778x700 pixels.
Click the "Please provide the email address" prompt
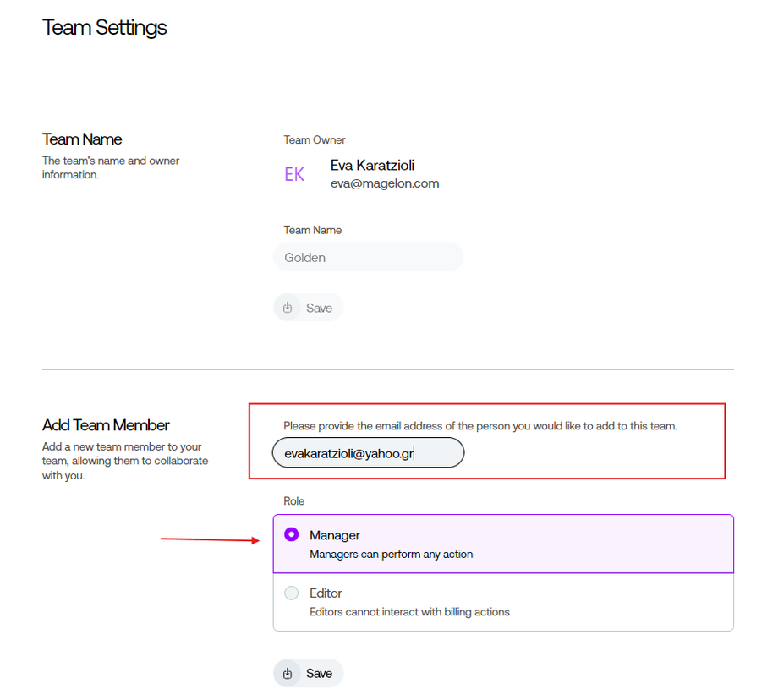(479, 426)
